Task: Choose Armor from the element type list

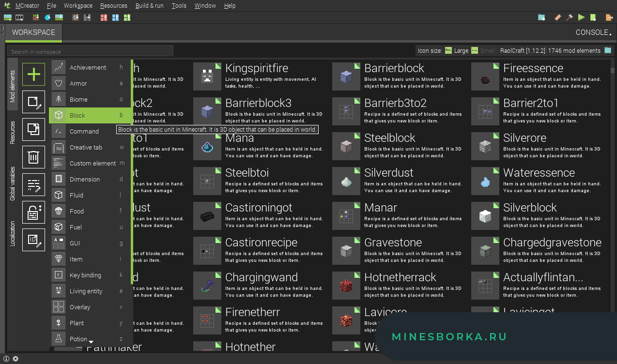Action: coord(90,83)
